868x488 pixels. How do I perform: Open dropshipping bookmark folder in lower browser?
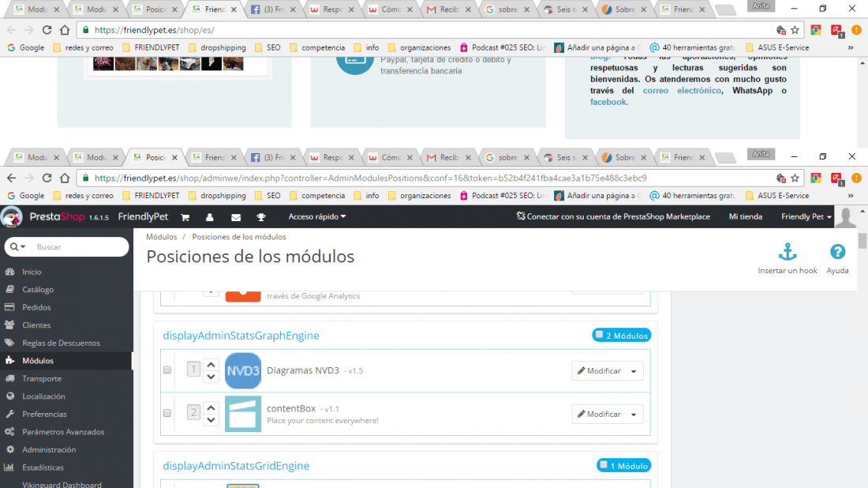click(217, 196)
